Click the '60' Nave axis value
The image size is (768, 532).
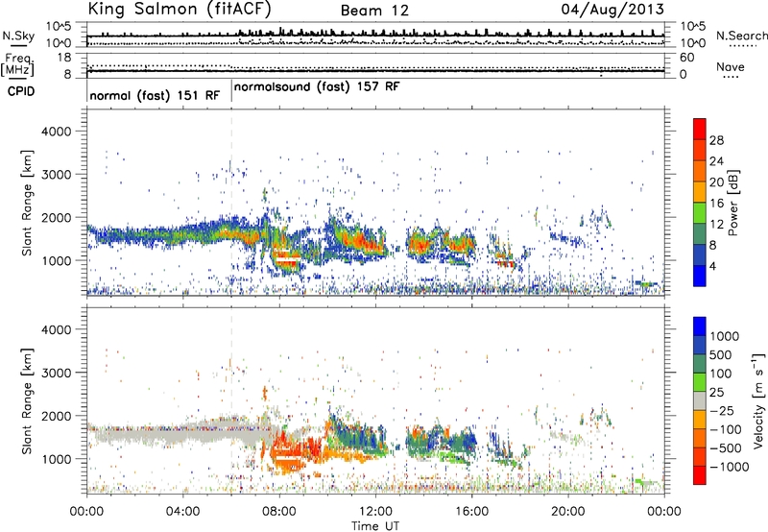click(x=687, y=58)
